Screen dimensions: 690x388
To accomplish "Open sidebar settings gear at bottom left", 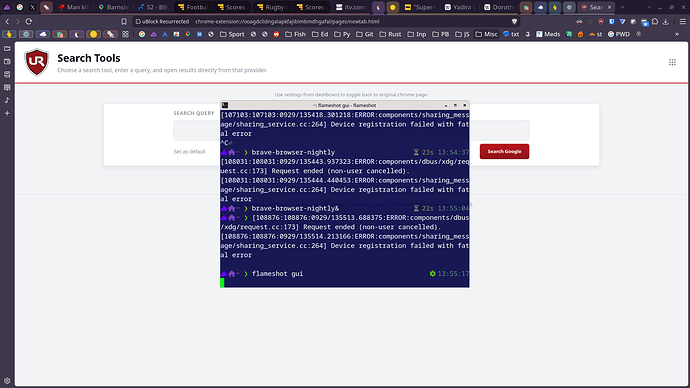I will coord(7,381).
